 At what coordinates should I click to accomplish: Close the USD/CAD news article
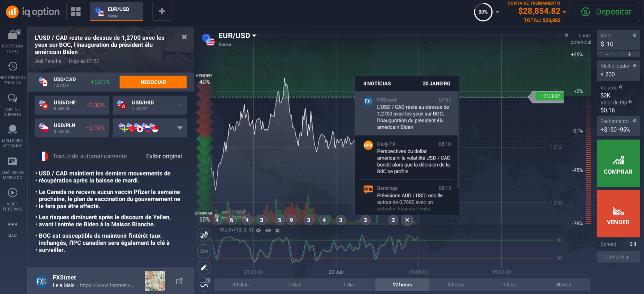point(184,37)
